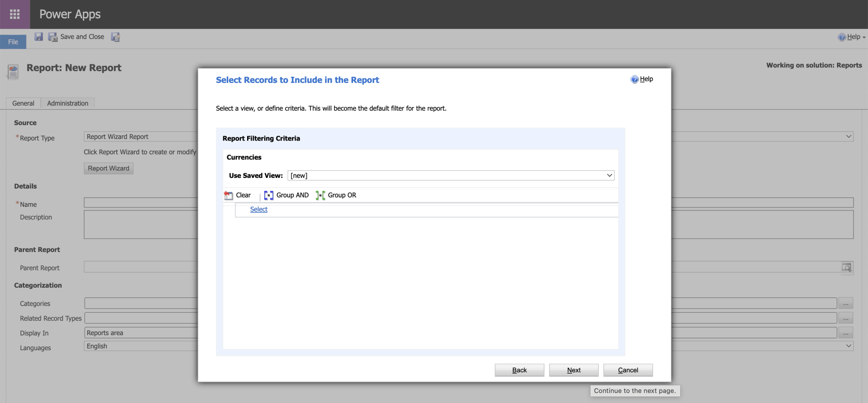
Task: Click the Clear filter criteria icon
Action: [229, 195]
